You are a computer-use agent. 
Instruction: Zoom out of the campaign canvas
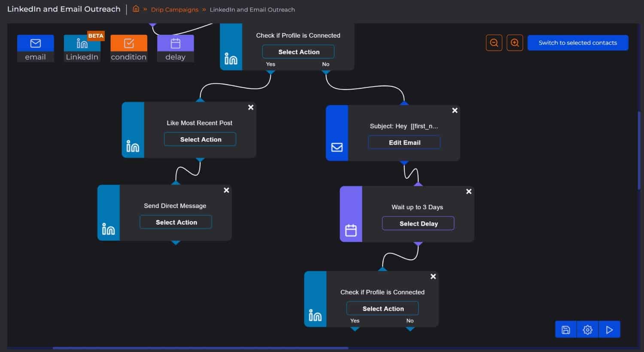click(494, 43)
